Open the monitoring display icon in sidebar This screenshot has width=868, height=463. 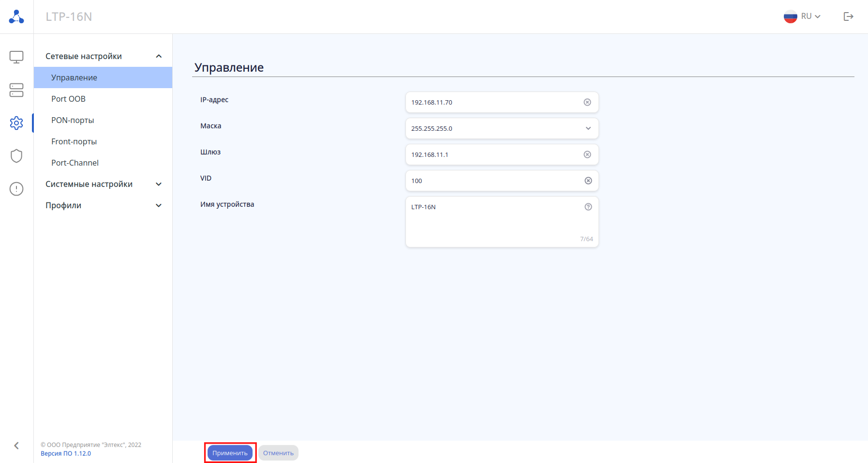16,57
